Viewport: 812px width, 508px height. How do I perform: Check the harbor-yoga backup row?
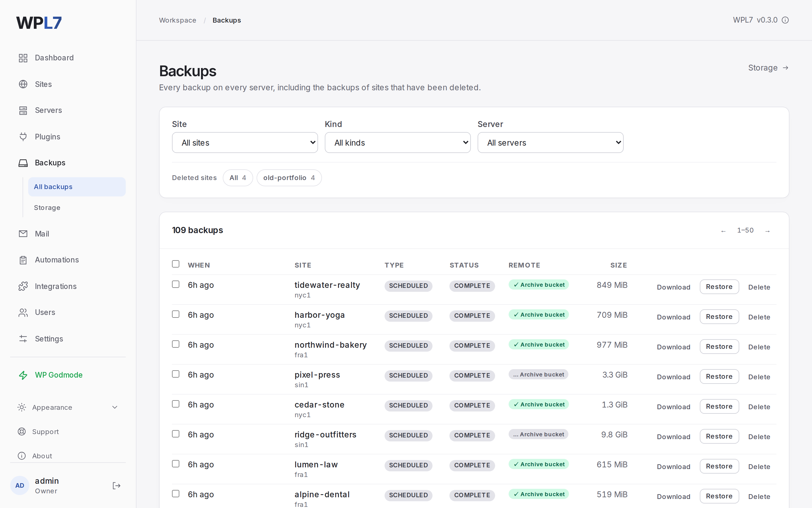click(175, 314)
